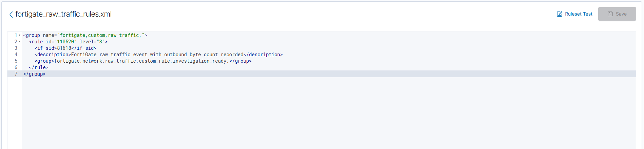This screenshot has height=149, width=644.
Task: Select line number 5 in the gutter
Action: (16, 61)
